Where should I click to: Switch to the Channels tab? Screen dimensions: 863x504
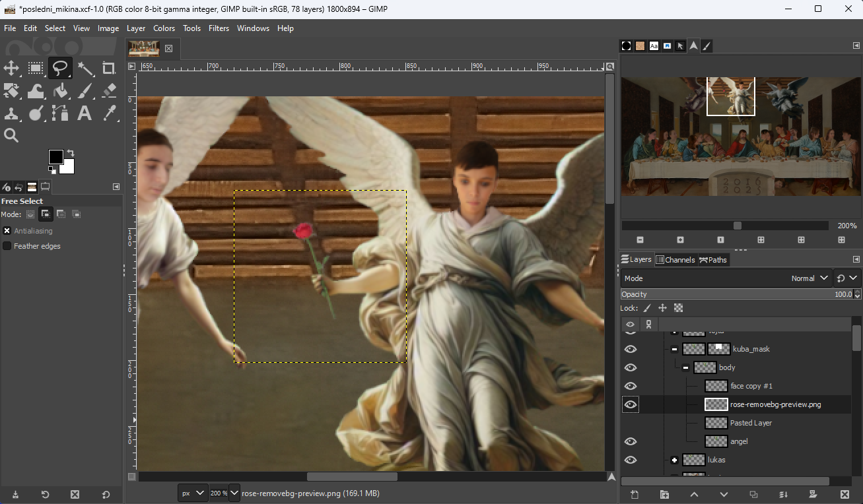675,259
